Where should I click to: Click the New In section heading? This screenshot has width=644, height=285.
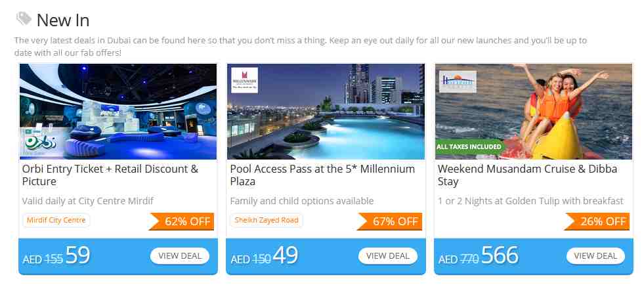pos(63,20)
